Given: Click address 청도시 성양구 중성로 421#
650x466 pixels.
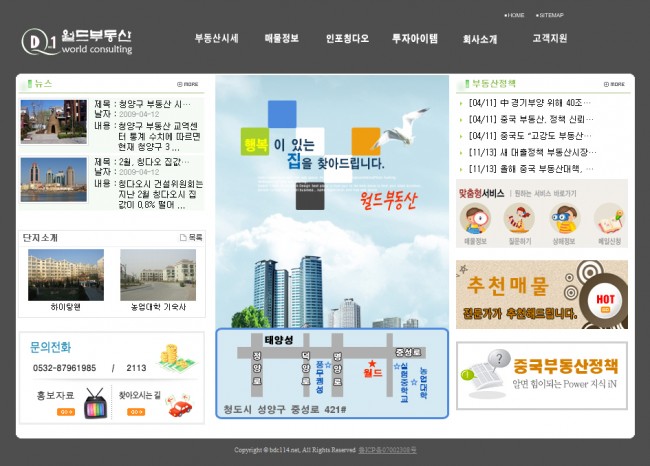Looking at the screenshot, I should coord(285,410).
